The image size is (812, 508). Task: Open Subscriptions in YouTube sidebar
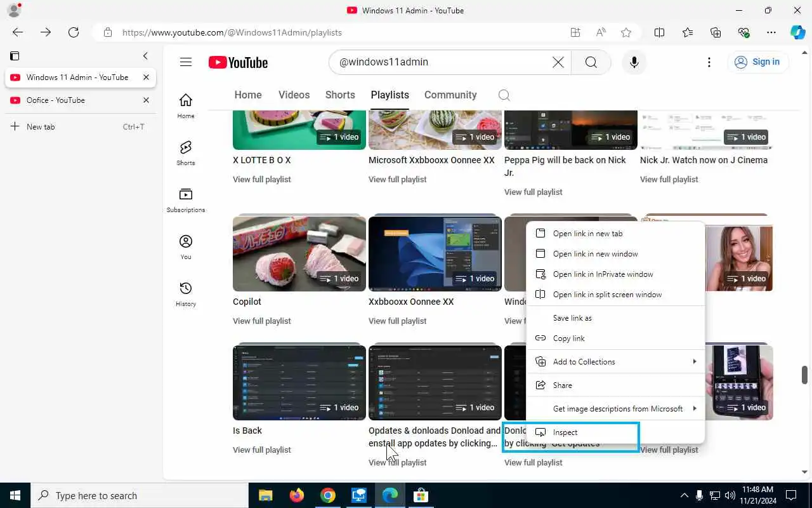186,200
